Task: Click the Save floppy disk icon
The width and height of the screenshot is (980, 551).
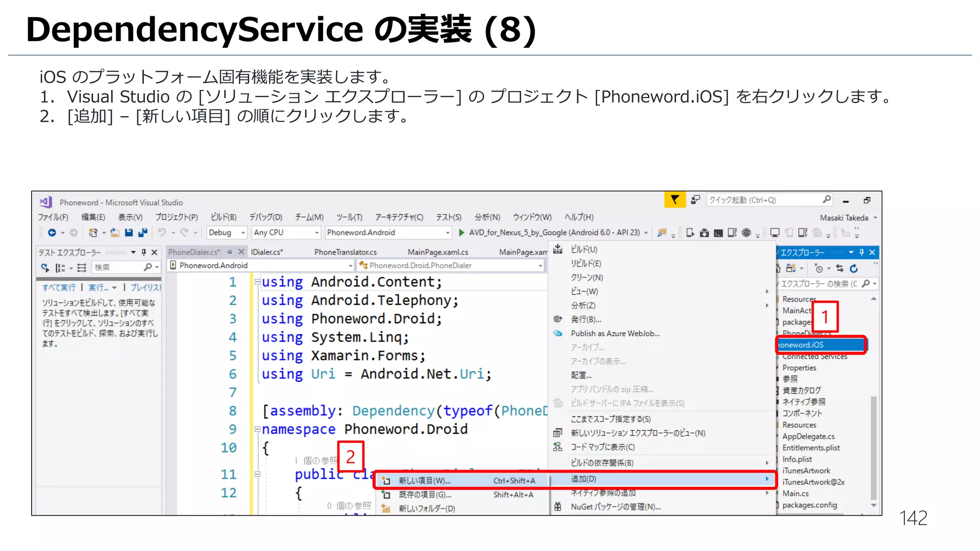Action: pos(129,232)
